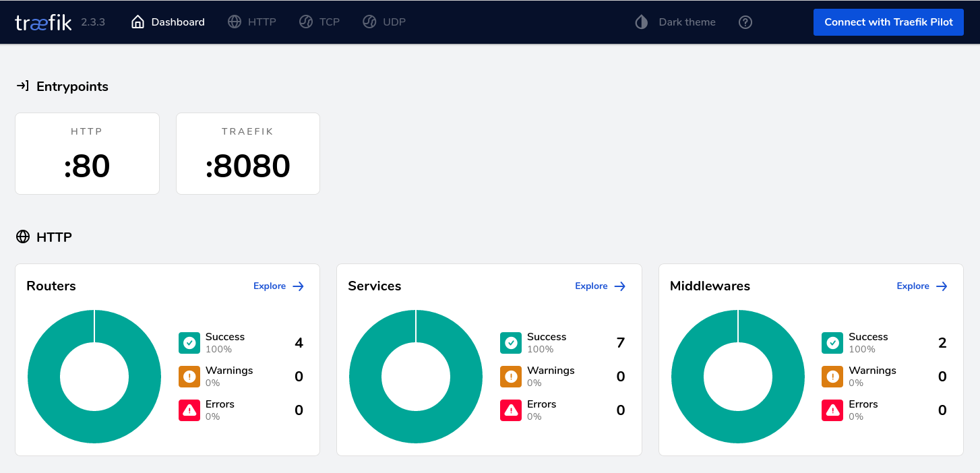Click the HTTP globe icon in navbar
This screenshot has height=473, width=980.
235,22
